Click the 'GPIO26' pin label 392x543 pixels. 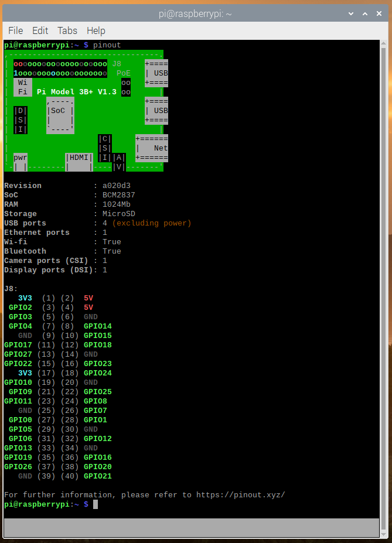click(x=18, y=466)
